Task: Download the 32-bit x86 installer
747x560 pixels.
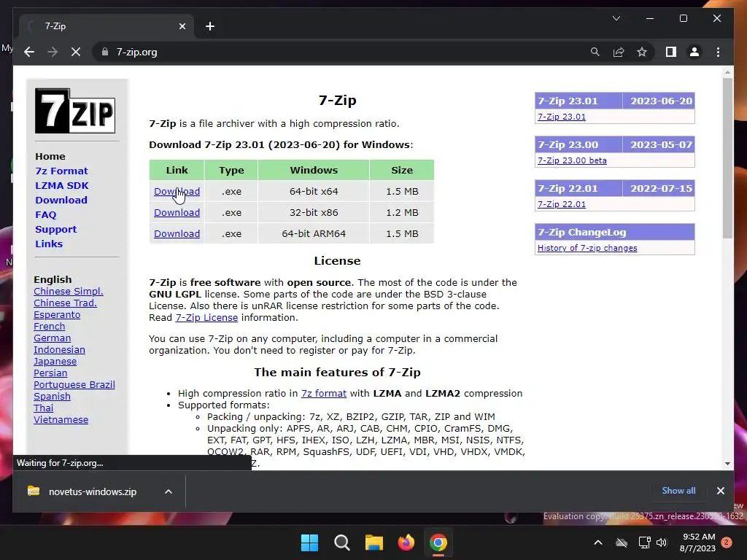Action: click(x=177, y=212)
